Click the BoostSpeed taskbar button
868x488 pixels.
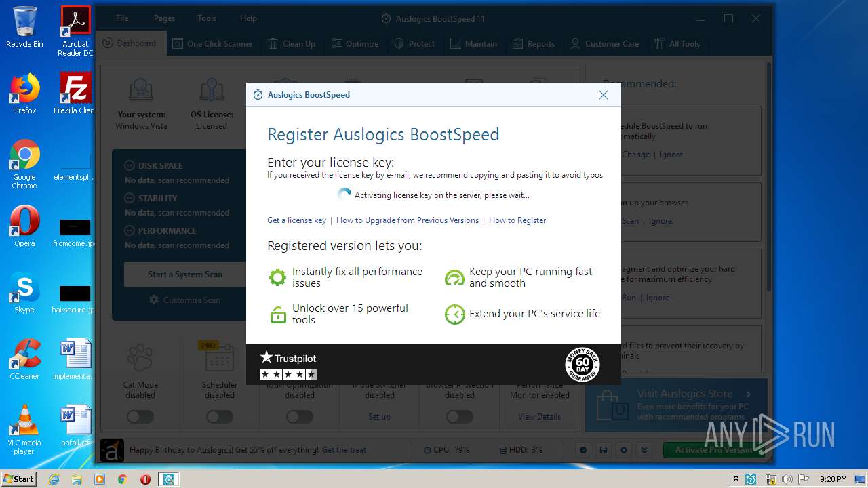[168, 479]
